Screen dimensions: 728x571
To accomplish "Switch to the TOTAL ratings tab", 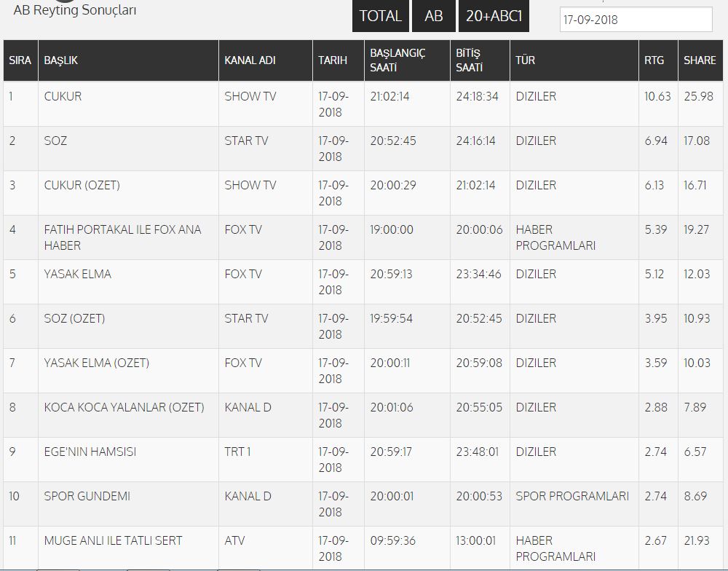I will pyautogui.click(x=380, y=16).
